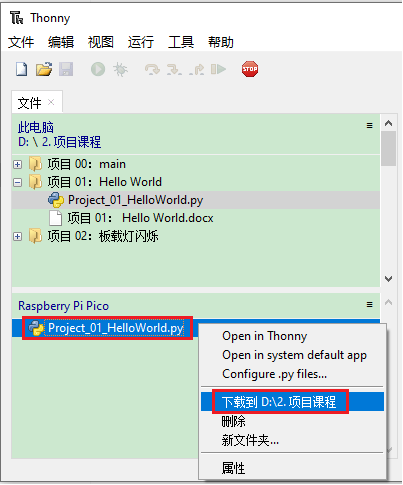Open a file using the folder icon
403x485 pixels.
click(x=44, y=69)
